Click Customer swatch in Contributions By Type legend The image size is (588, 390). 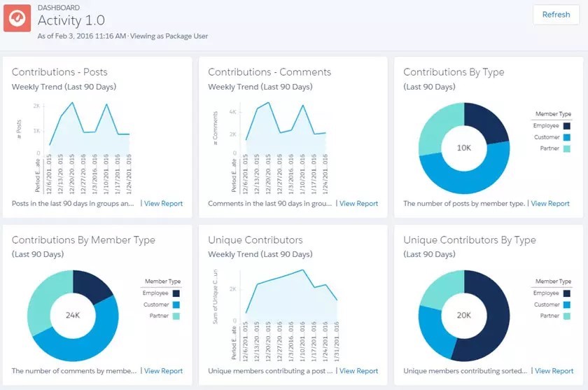(x=566, y=137)
